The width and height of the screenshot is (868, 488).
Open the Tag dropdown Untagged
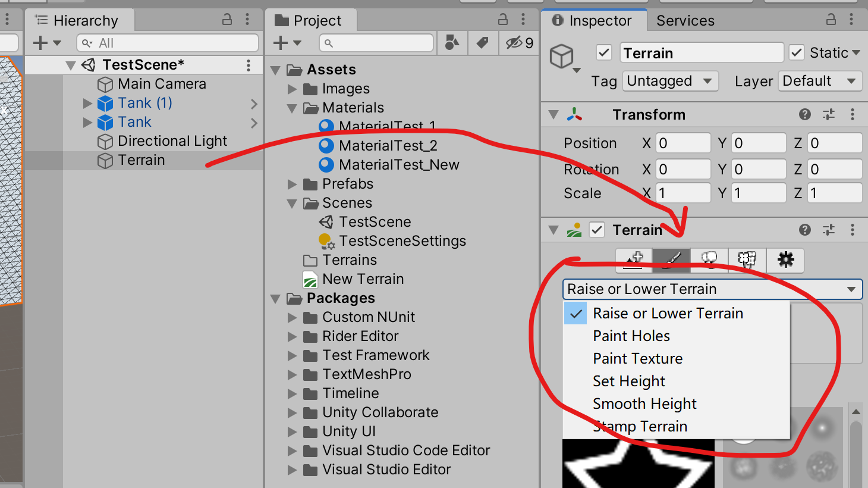(x=670, y=81)
